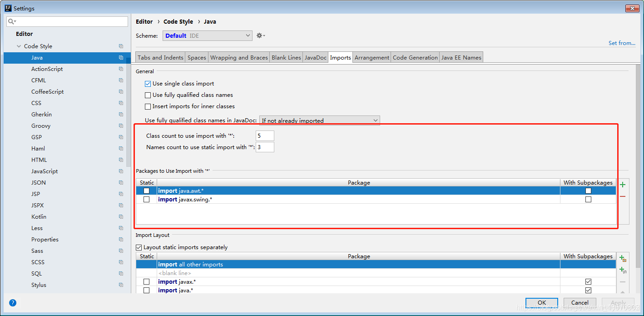
Task: Click the copy icon beside CoffeeScript
Action: tap(121, 92)
